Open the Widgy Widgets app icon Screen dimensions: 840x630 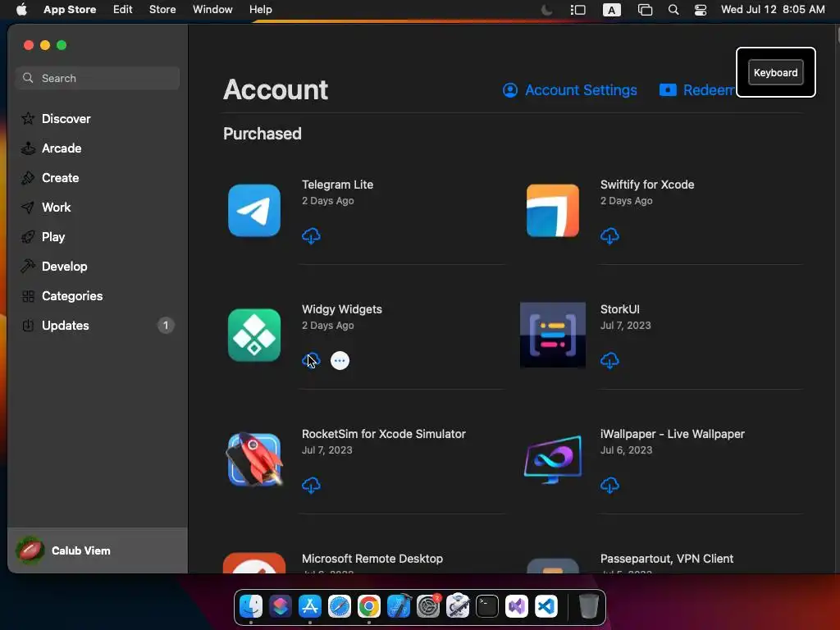(254, 336)
